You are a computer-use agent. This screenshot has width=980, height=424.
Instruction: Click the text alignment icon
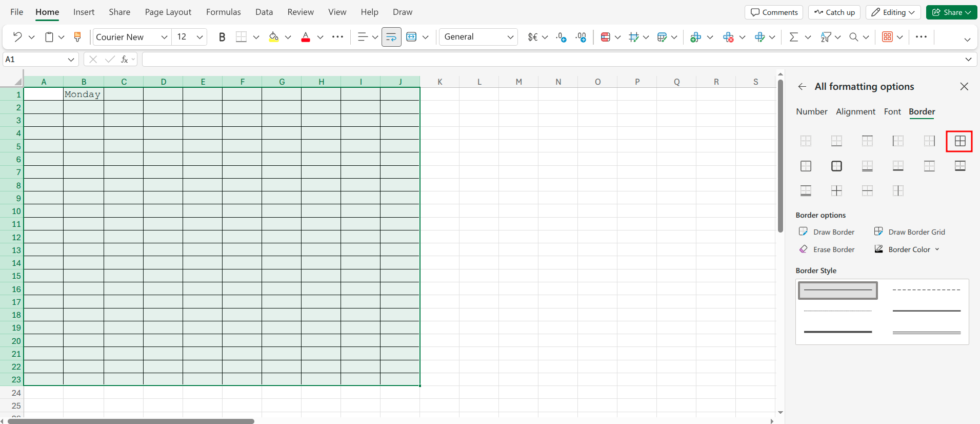click(x=363, y=37)
